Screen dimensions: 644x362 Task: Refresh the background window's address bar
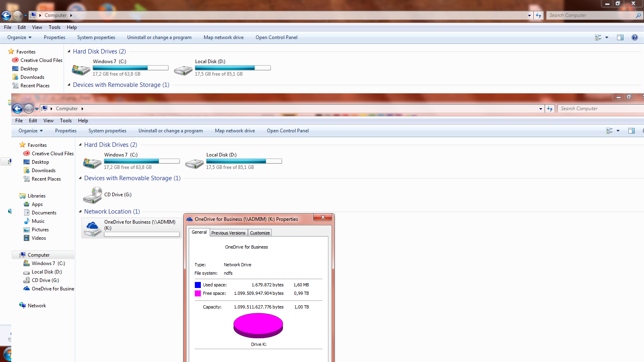tap(539, 15)
